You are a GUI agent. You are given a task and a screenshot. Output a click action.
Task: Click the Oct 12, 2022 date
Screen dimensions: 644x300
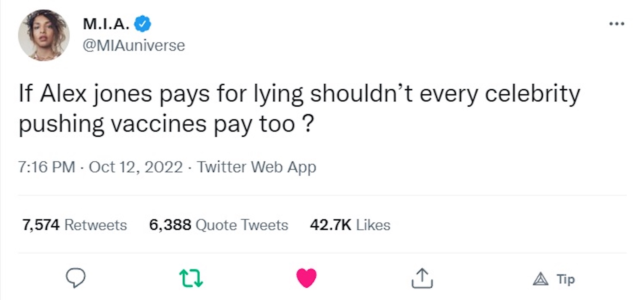pyautogui.click(x=136, y=167)
